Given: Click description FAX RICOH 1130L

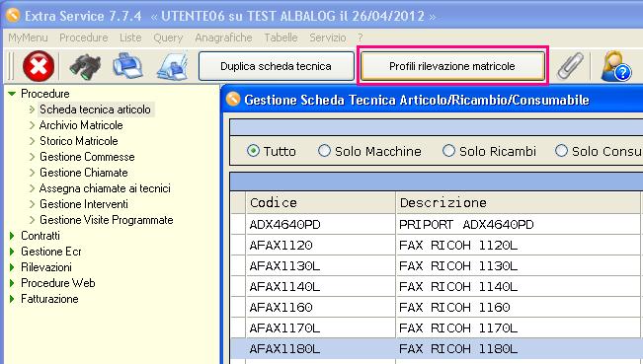Looking at the screenshot, I should 518,266.
